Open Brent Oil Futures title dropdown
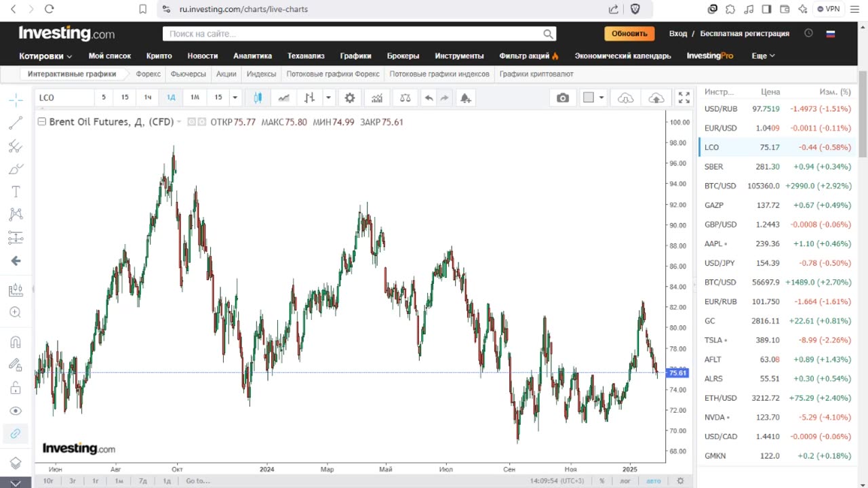 click(180, 122)
